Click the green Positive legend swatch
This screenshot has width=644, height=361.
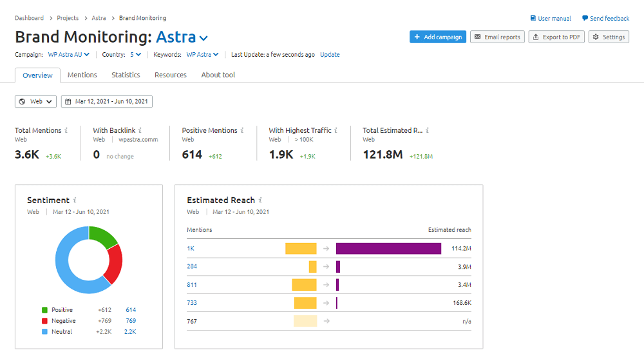click(45, 310)
